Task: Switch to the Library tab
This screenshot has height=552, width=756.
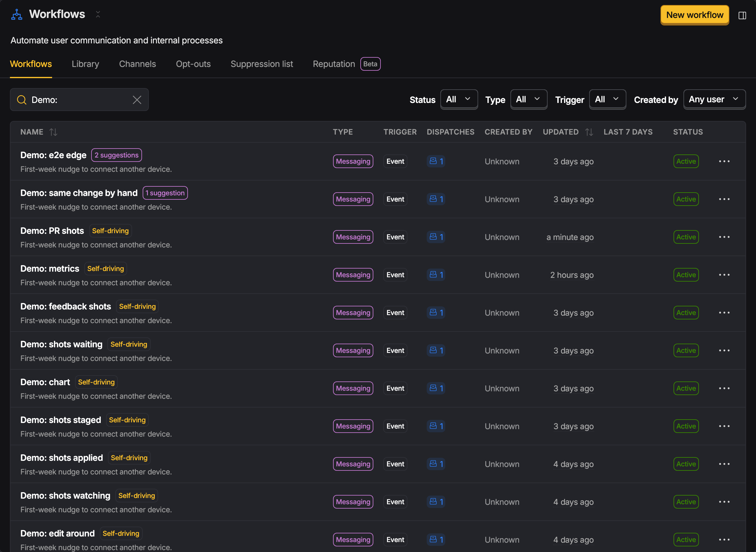Action: [85, 64]
